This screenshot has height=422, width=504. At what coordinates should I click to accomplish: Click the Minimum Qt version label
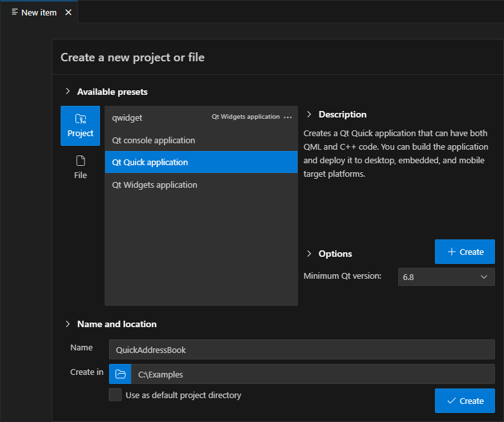(342, 276)
